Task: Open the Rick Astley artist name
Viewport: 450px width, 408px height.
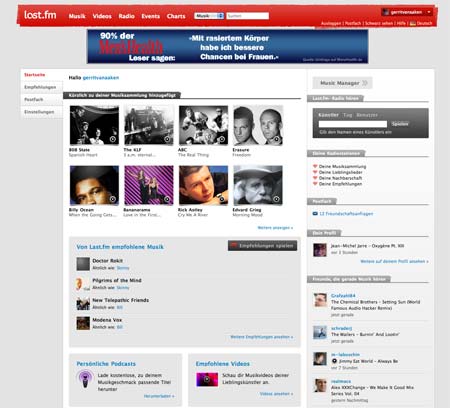Action: (190, 210)
